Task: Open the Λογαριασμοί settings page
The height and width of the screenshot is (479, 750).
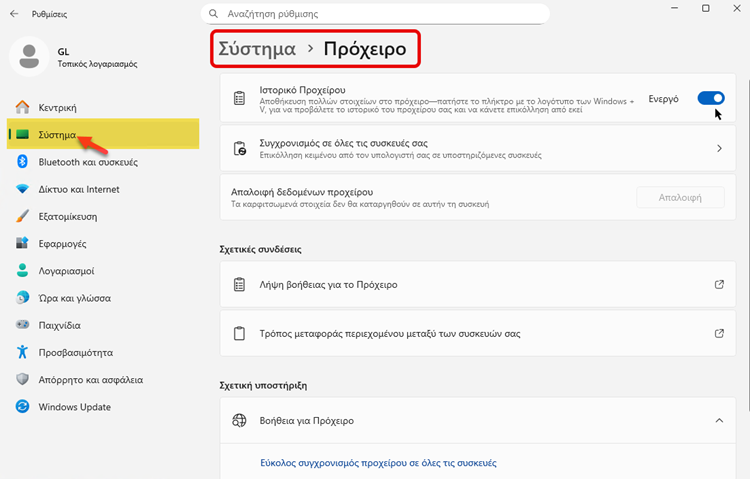Action: 103,270
